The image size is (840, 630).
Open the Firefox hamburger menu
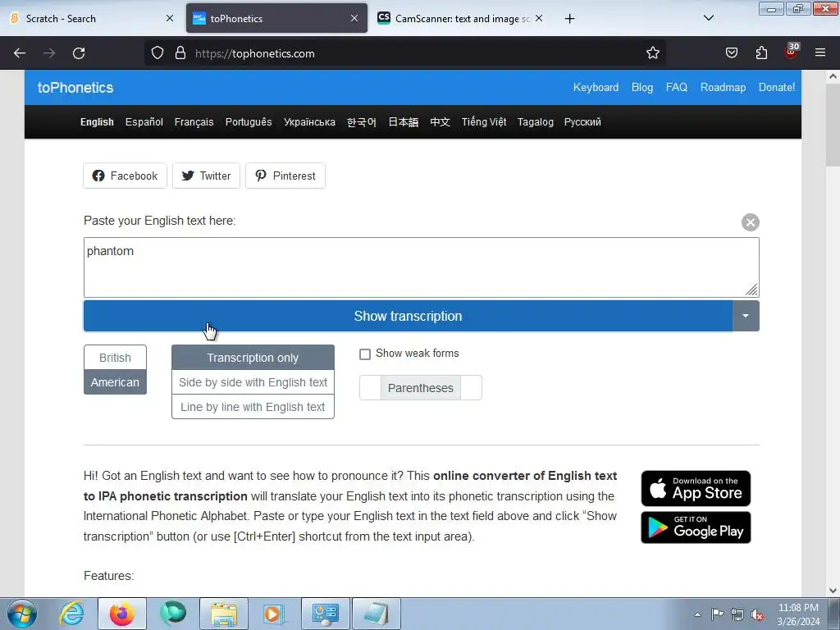(820, 53)
